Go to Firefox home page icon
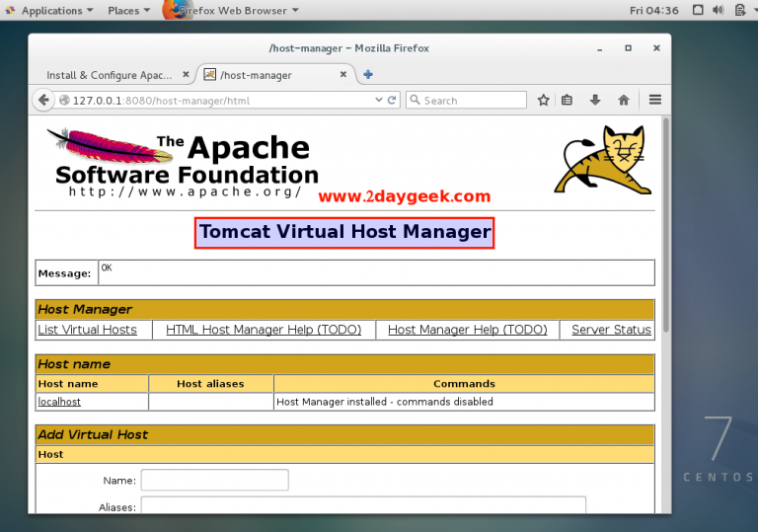Viewport: 758px width, 532px height. [x=623, y=100]
